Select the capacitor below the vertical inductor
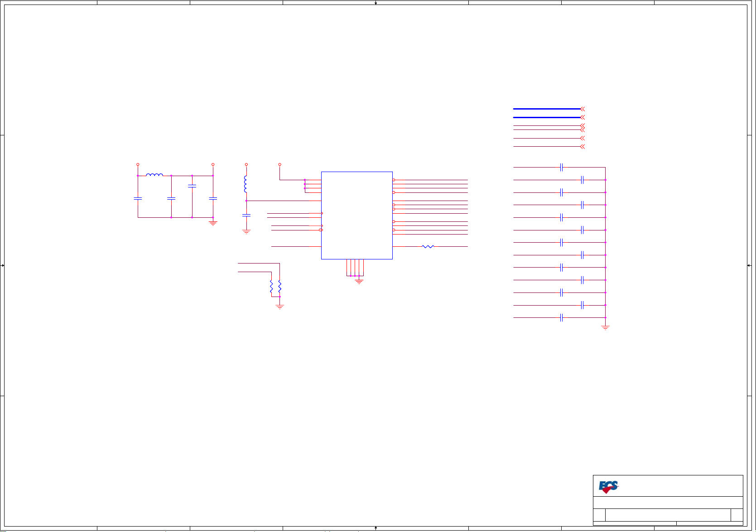This screenshot has height=532, width=756. (246, 215)
